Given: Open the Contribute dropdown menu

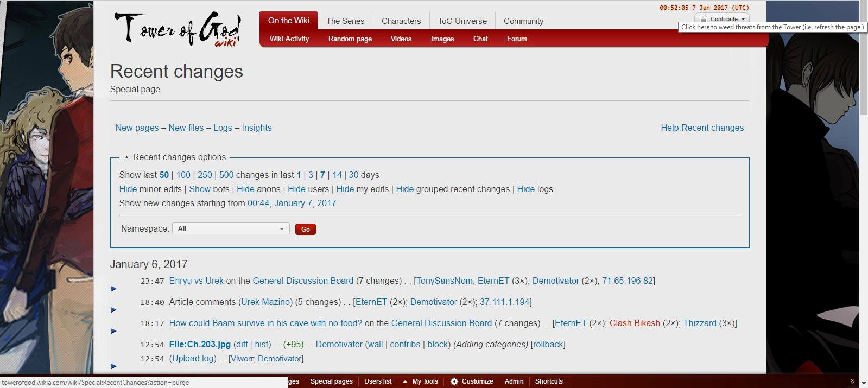Looking at the screenshot, I should tap(723, 19).
